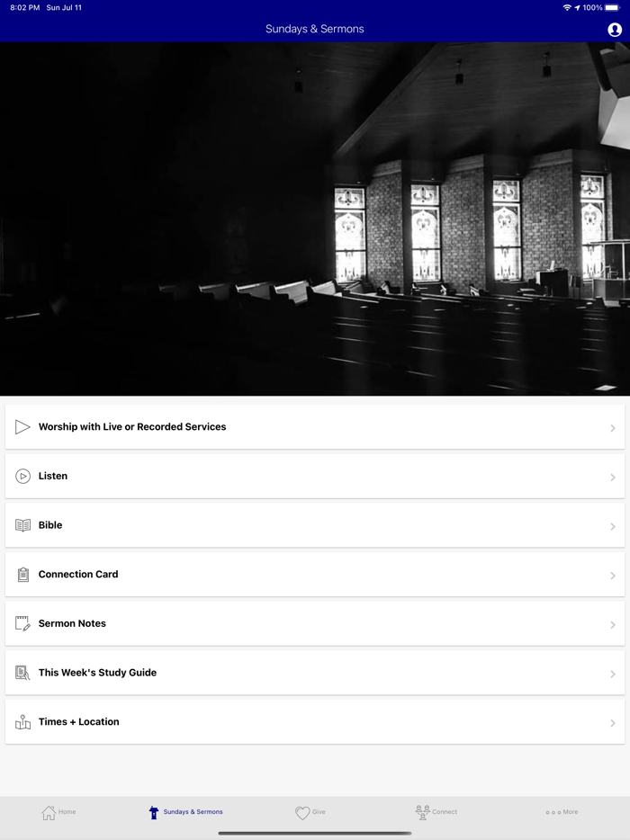Viewport: 630px width, 840px height.
Task: Select the Sundays & Sermons tab
Action: pos(185,812)
